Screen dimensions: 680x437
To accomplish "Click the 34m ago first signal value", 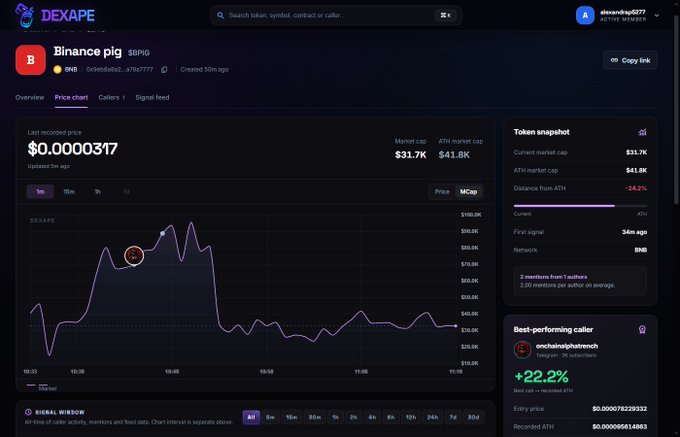I will pos(634,232).
